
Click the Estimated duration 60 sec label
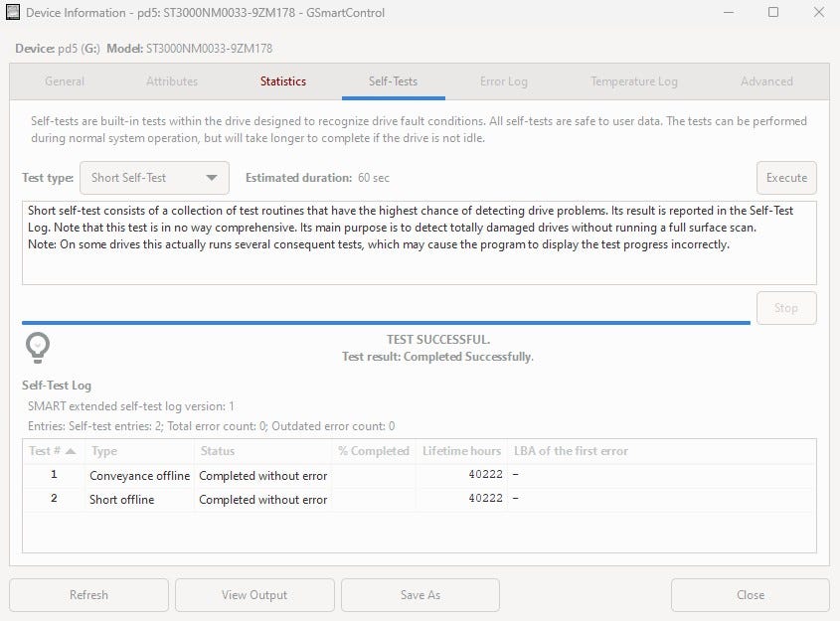[x=317, y=178]
